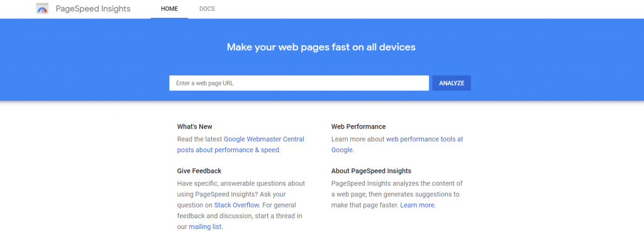The width and height of the screenshot is (644, 251).
Task: Open 'web performance tools at' link
Action: point(425,139)
